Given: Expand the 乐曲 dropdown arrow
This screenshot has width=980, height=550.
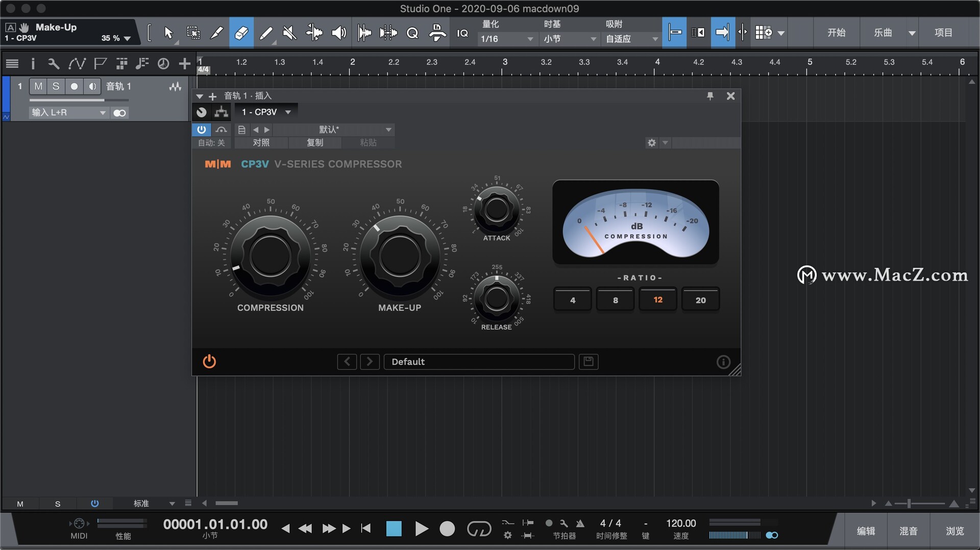Looking at the screenshot, I should pyautogui.click(x=912, y=33).
